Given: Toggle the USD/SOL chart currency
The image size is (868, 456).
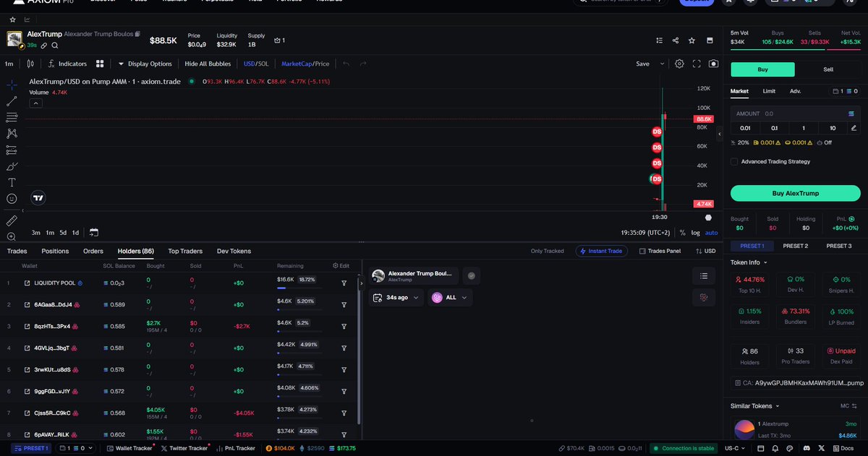Looking at the screenshot, I should [x=256, y=64].
